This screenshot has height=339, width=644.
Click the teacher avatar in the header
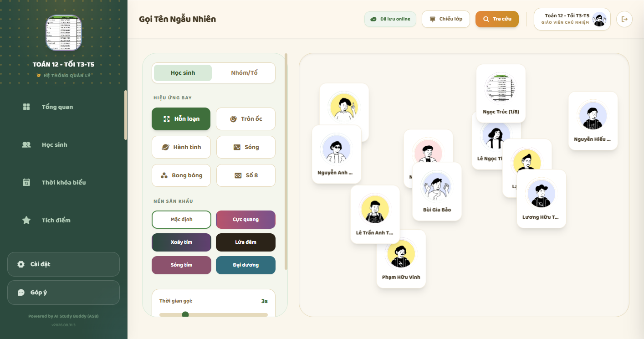coord(599,19)
